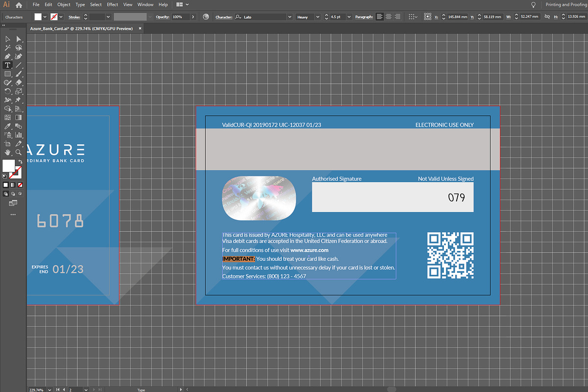Expand the stroke weight dropdown
This screenshot has height=392, width=588.
(x=108, y=17)
